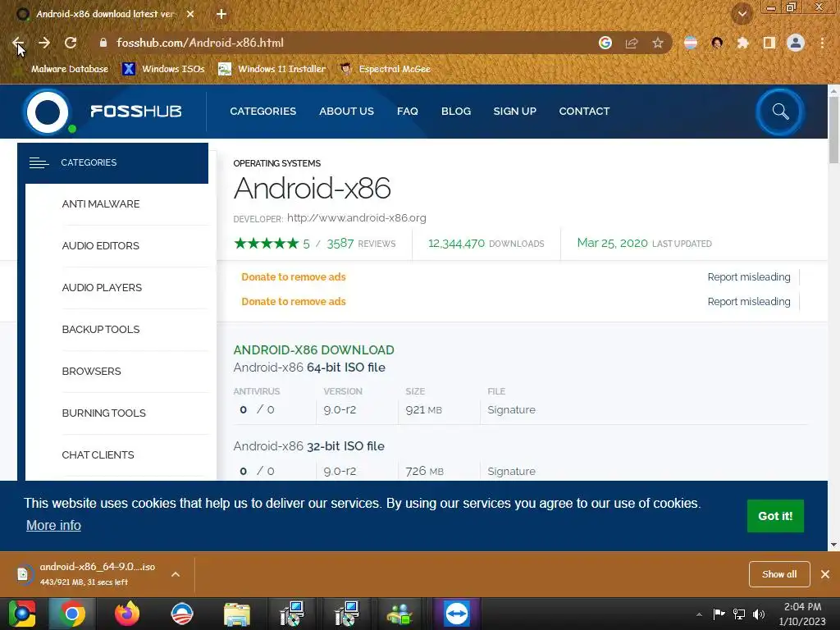This screenshot has height=630, width=840.
Task: Open the BLOG navigation item
Action: tap(456, 112)
